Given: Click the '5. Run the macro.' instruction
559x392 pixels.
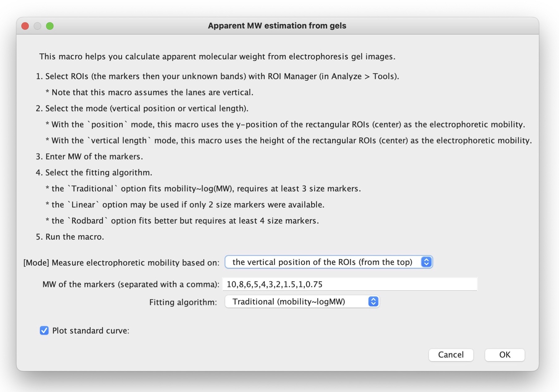Looking at the screenshot, I should 70,237.
